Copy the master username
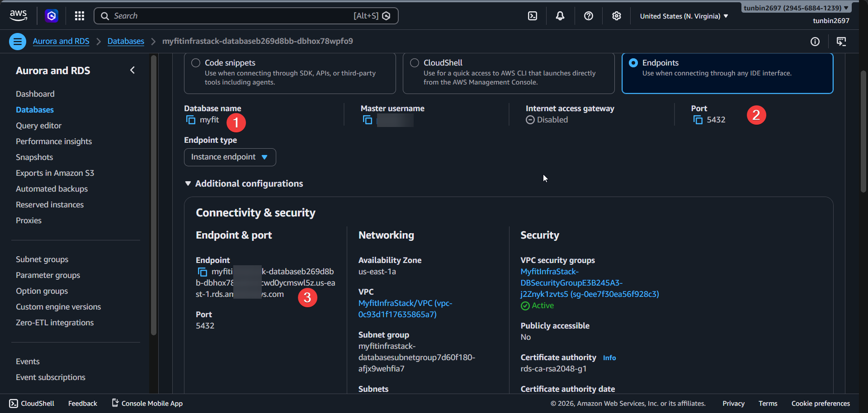Screen dimensions: 868x413 [x=368, y=120]
